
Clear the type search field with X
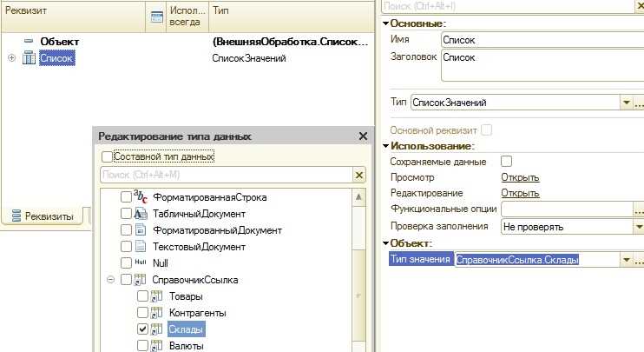[x=359, y=175]
